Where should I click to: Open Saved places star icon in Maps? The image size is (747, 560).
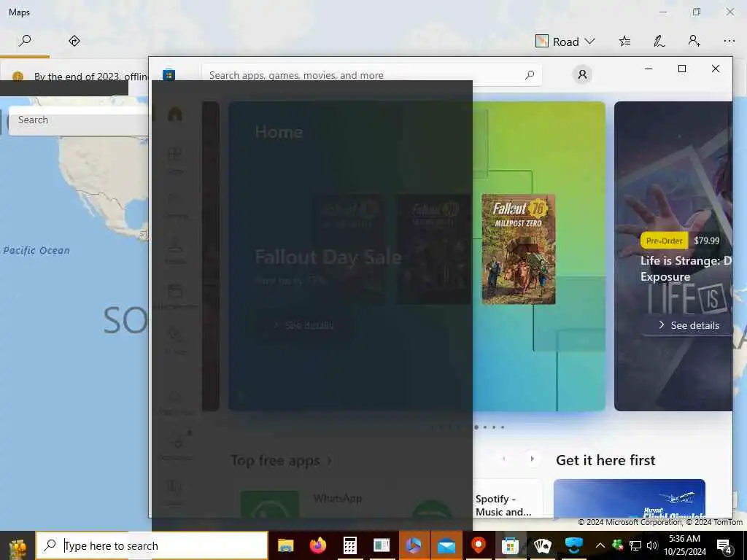click(x=624, y=42)
